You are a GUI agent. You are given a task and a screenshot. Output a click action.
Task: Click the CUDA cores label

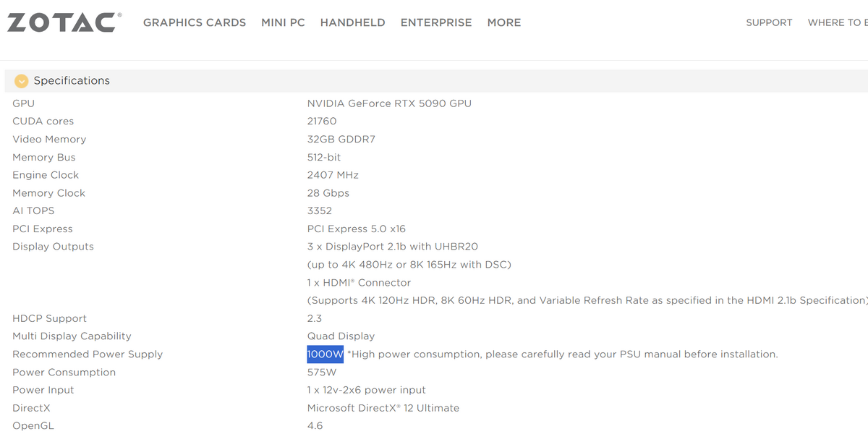43,121
